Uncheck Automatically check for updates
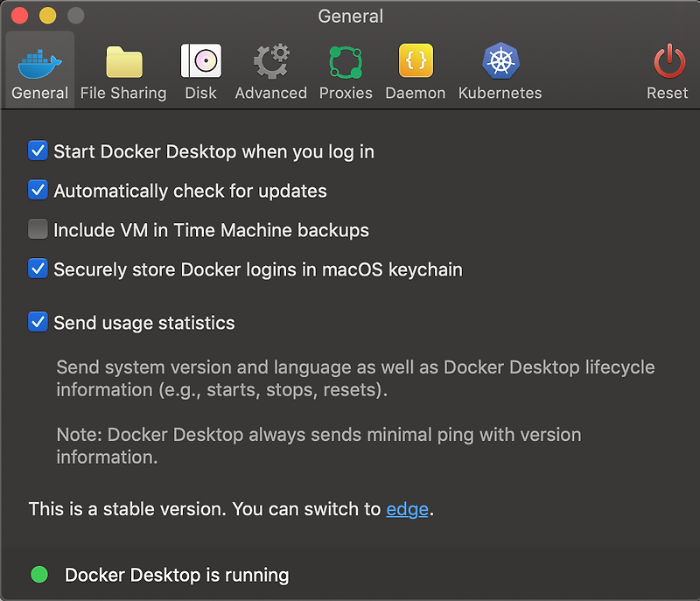 point(37,191)
